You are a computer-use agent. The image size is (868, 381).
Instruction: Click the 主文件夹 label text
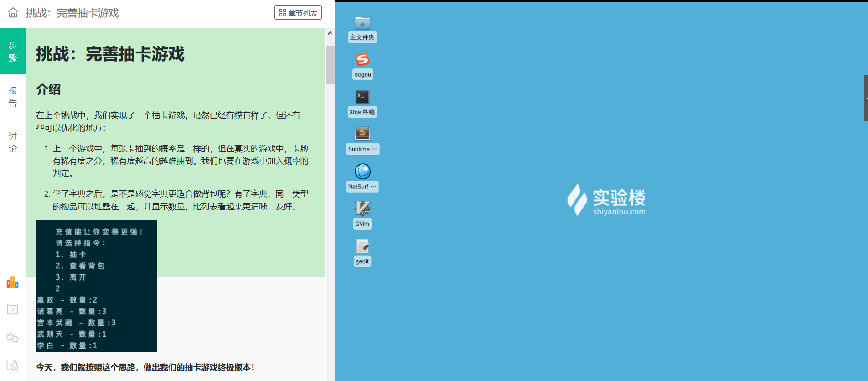tap(362, 37)
